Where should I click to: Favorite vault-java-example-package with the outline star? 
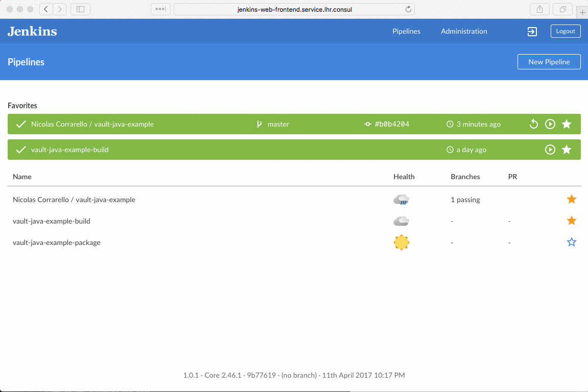coord(572,242)
